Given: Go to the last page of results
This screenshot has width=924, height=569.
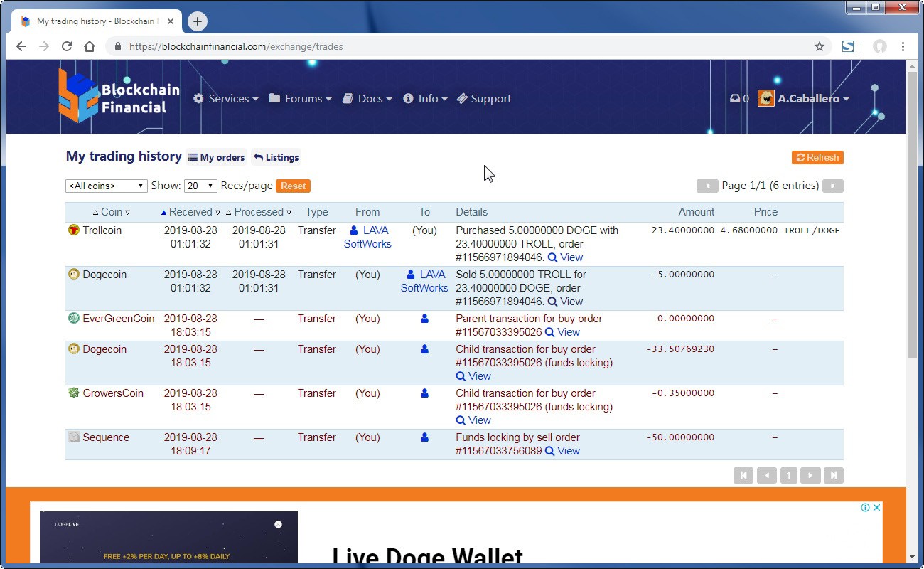Looking at the screenshot, I should (x=834, y=475).
